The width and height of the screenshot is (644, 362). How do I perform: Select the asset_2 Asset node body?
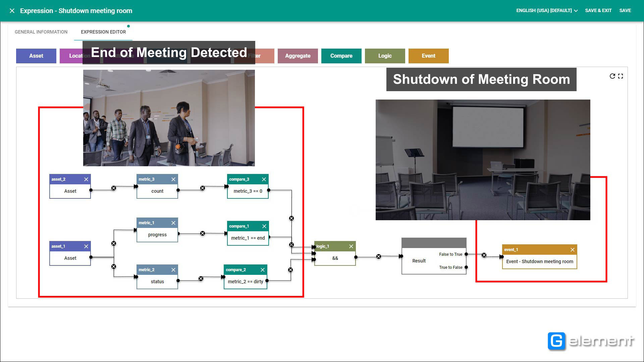(x=70, y=191)
